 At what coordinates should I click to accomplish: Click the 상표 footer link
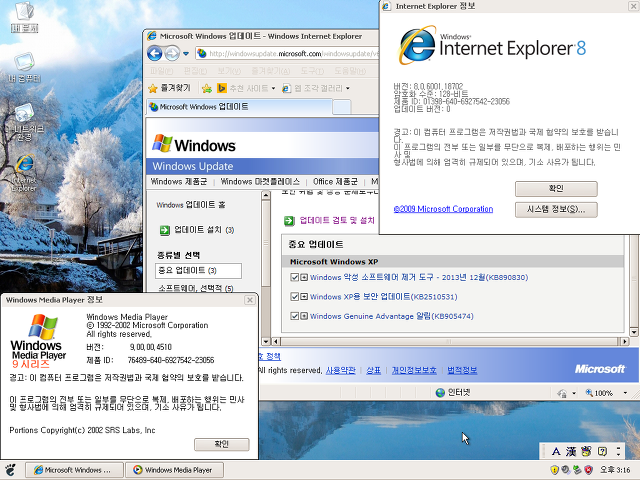[x=373, y=370]
